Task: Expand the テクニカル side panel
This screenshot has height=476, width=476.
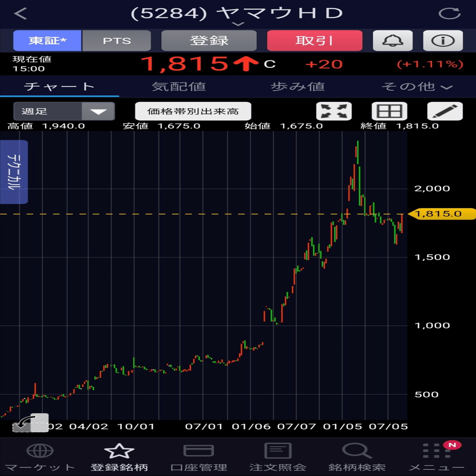Action: pos(14,172)
